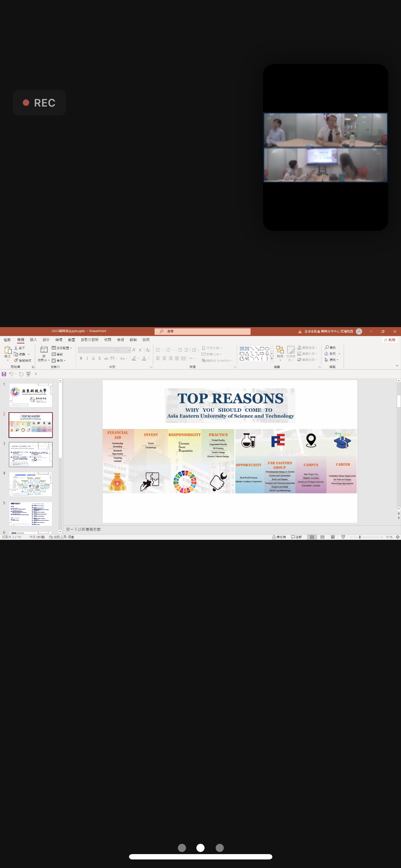Image resolution: width=401 pixels, height=868 pixels.
Task: Toggle Notes (備忘稿) pane in status bar
Action: coord(279,537)
